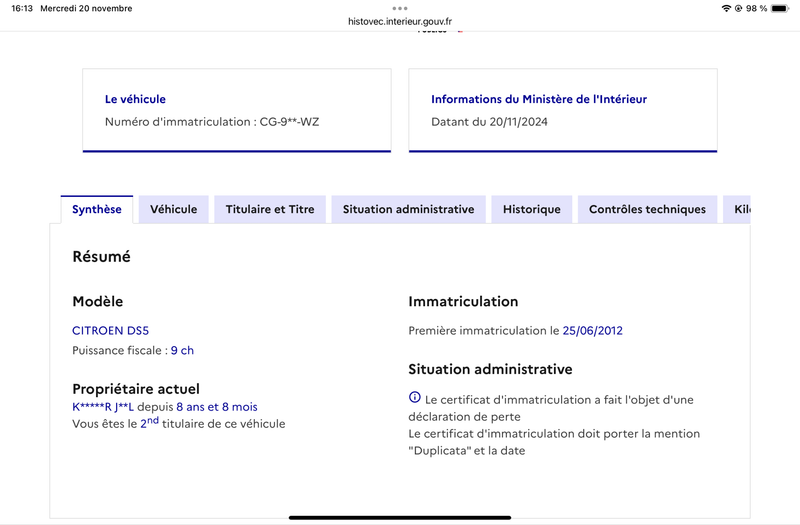Click the Résumé heading
Viewport: 800px width, 525px height.
tap(102, 257)
